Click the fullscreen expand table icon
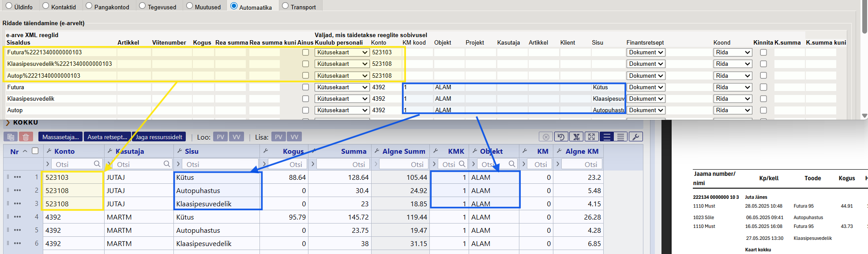868x254 pixels. (591, 137)
